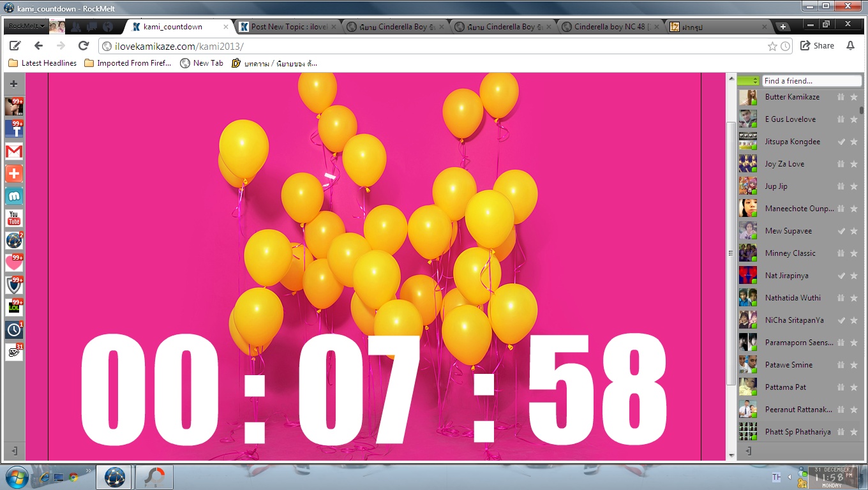Image resolution: width=868 pixels, height=490 pixels.
Task: Open the New Tab bookmark
Action: coord(202,63)
